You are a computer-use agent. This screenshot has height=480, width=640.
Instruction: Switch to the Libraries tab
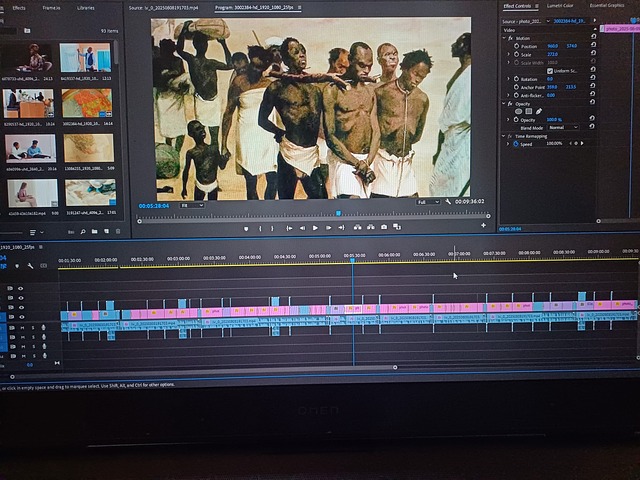(x=86, y=8)
